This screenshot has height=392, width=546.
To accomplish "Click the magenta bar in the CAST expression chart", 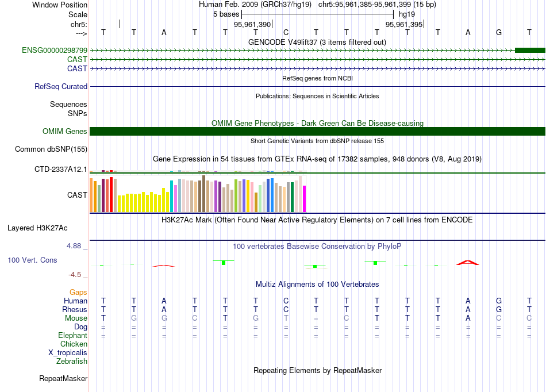I will 305,199.
